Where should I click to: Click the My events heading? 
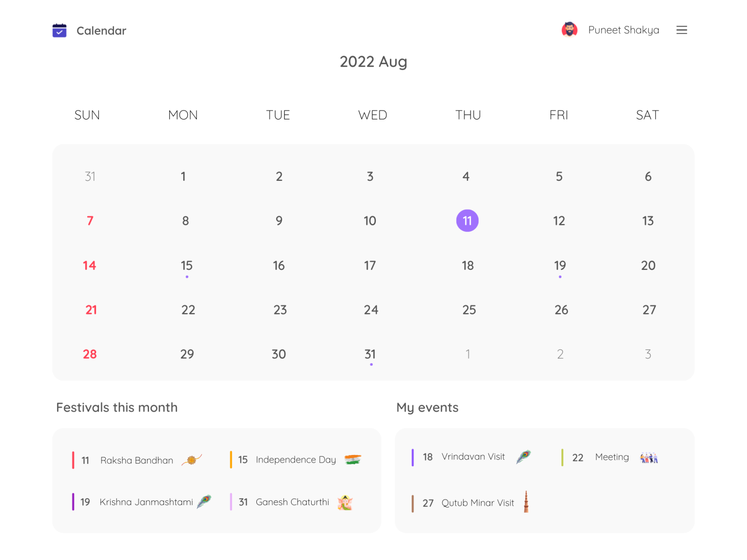(427, 408)
